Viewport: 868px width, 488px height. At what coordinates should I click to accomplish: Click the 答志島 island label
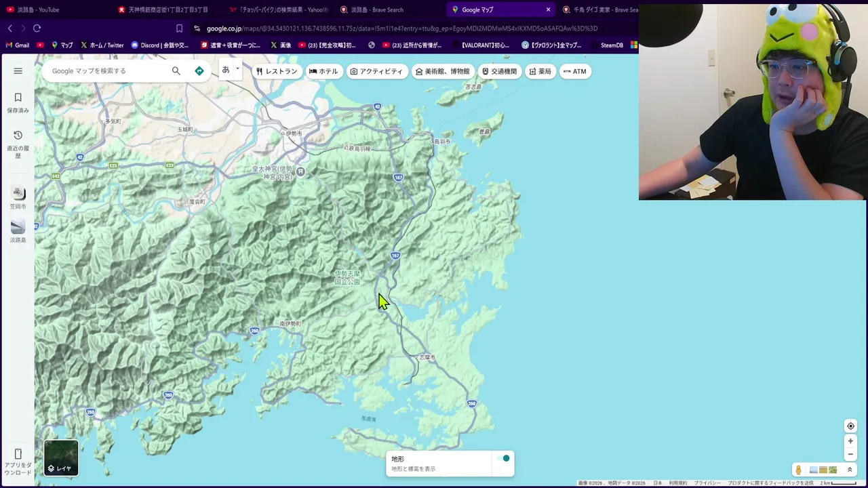[x=473, y=87]
